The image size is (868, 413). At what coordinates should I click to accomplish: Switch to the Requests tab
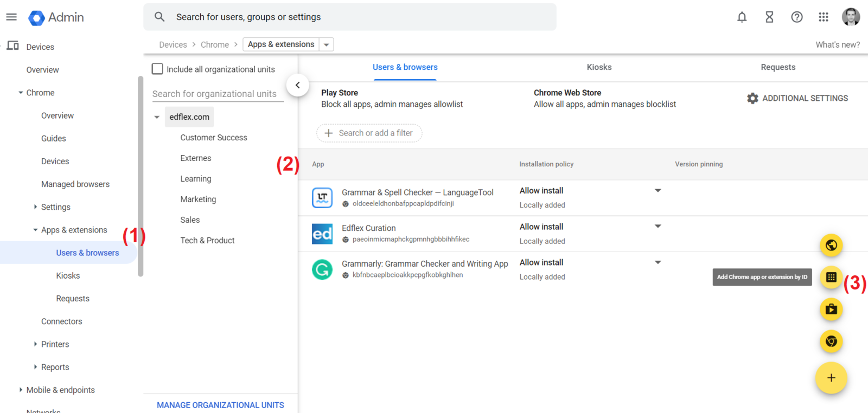pyautogui.click(x=778, y=67)
